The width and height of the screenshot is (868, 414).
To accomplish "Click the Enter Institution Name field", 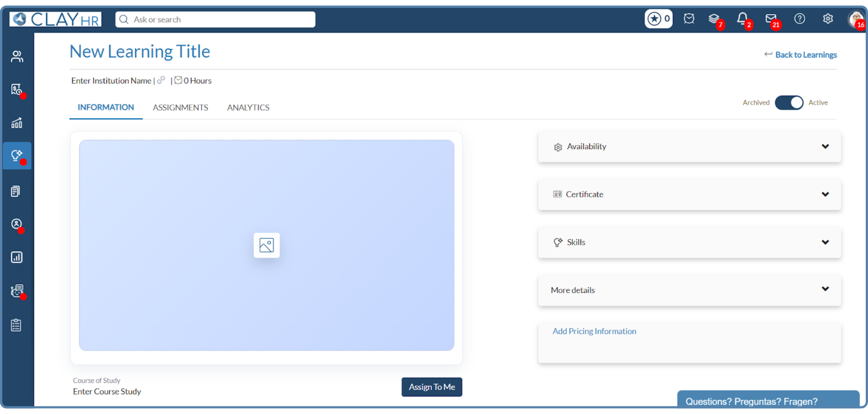I will coord(111,81).
